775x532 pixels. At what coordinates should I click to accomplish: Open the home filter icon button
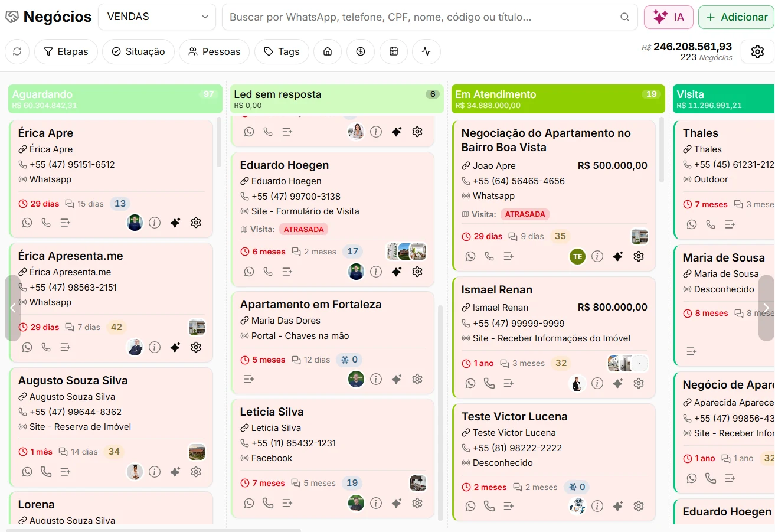[x=328, y=52]
